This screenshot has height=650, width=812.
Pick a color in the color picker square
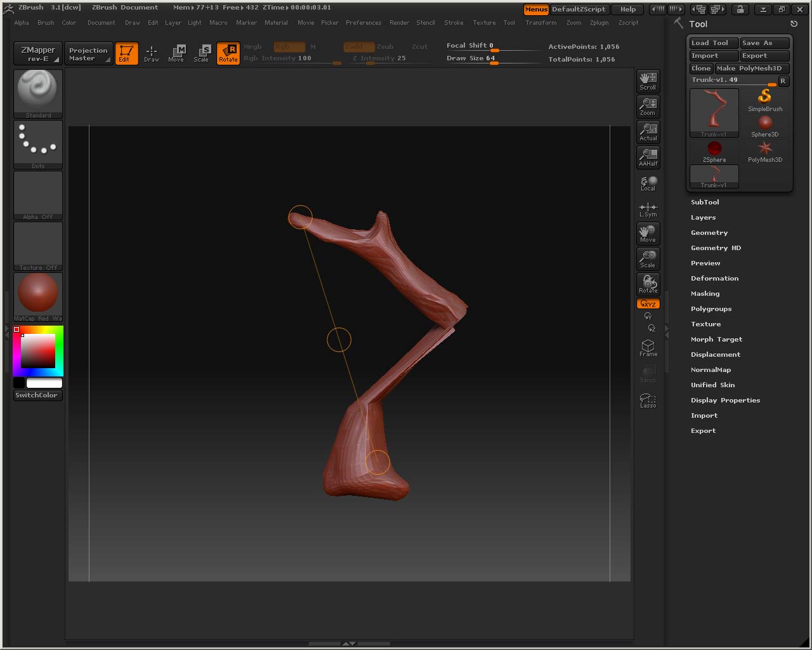pyautogui.click(x=38, y=350)
